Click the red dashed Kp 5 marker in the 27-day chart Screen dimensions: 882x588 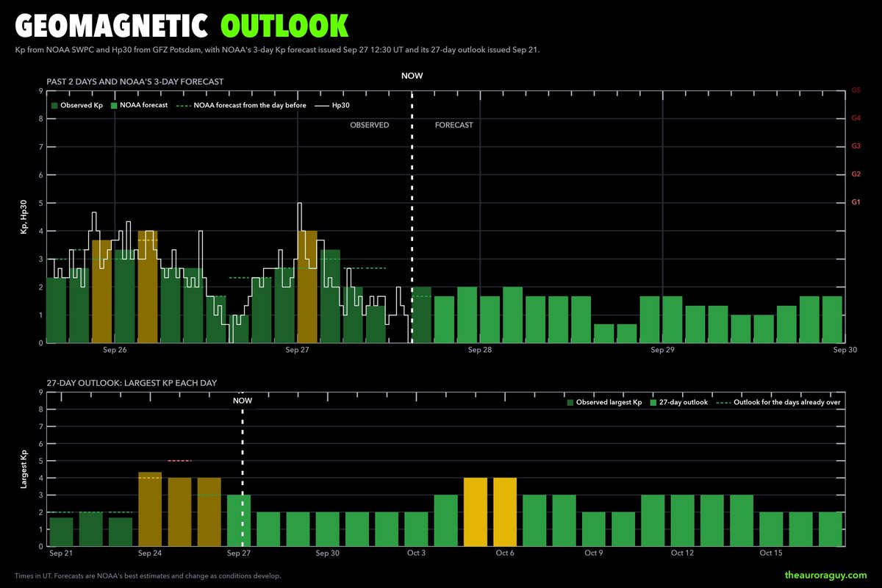click(x=180, y=461)
